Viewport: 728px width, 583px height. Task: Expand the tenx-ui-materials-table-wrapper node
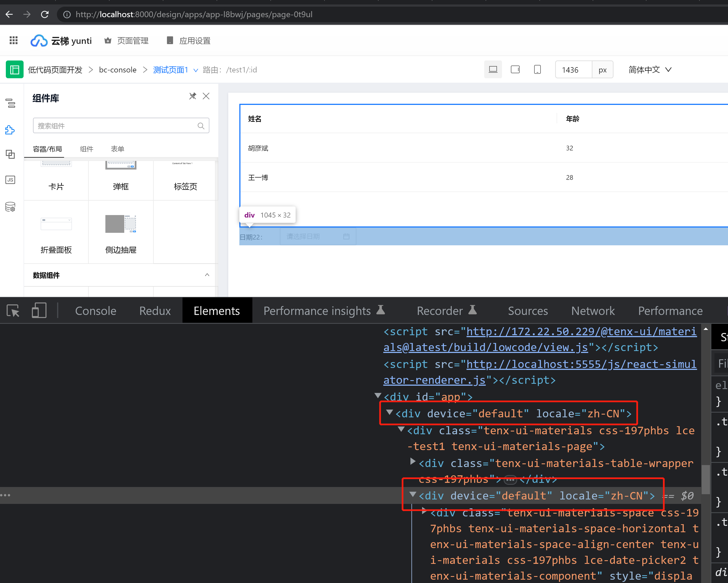point(413,462)
